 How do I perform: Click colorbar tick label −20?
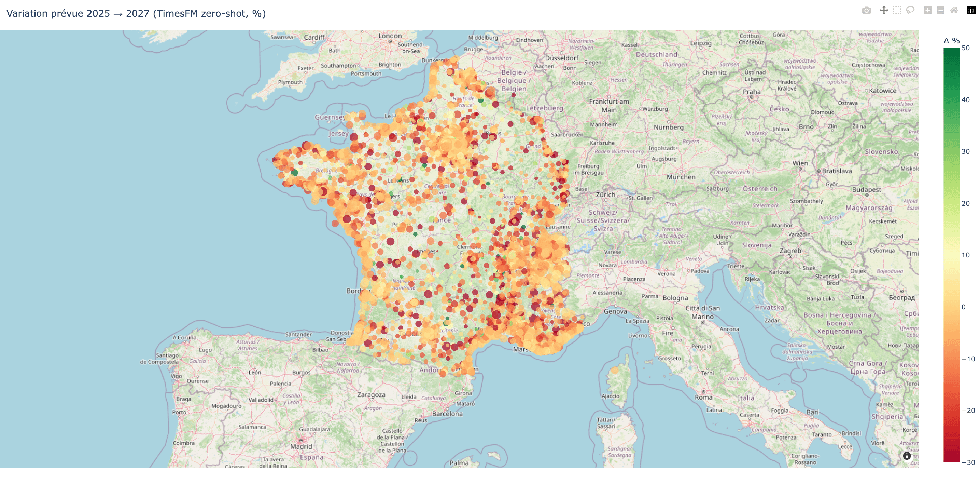(x=968, y=411)
